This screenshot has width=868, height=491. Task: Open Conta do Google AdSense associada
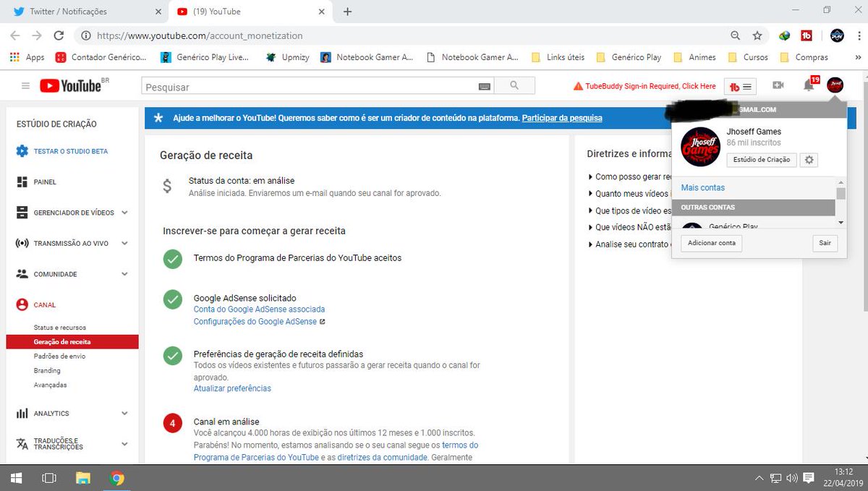click(x=259, y=309)
